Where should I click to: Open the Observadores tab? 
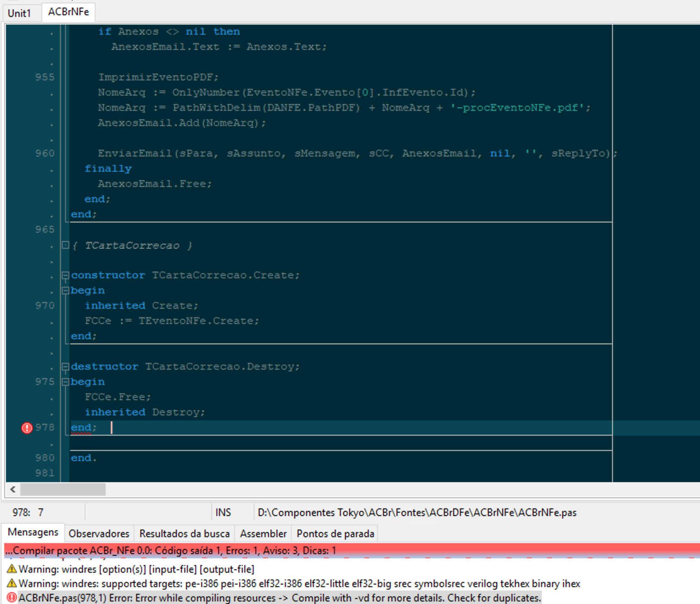tap(99, 534)
